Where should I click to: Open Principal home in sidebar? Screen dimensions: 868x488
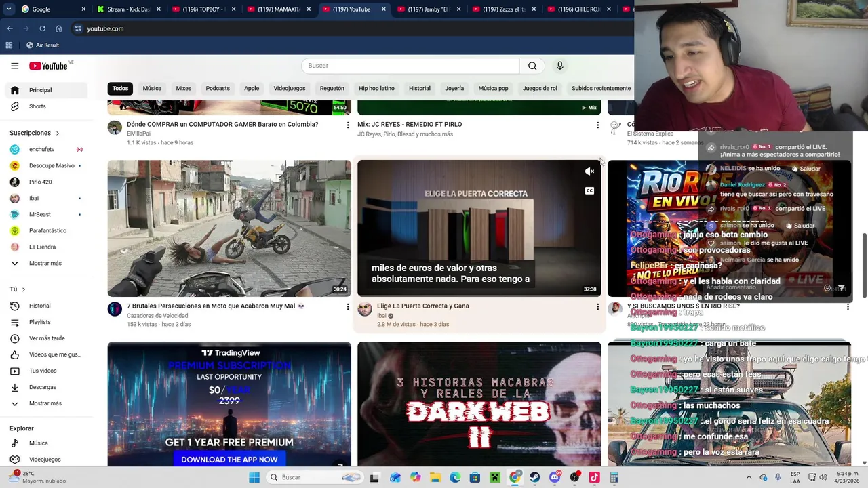[46, 90]
